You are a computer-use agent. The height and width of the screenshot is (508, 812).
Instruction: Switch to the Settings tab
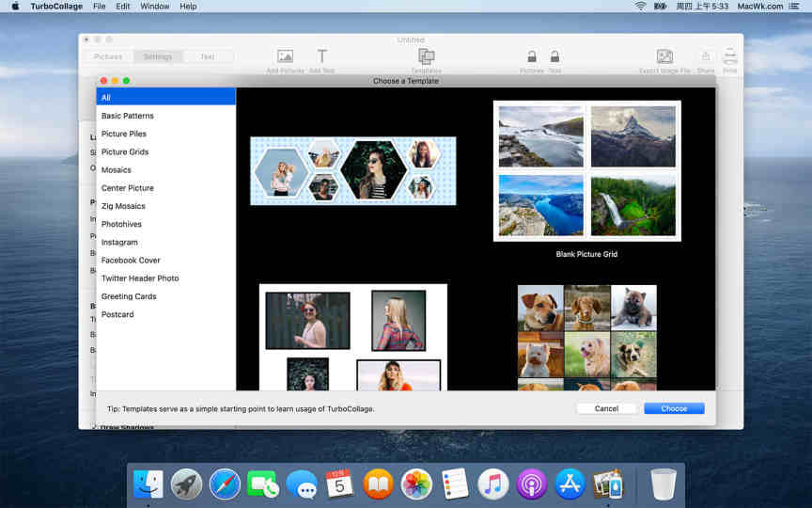158,56
